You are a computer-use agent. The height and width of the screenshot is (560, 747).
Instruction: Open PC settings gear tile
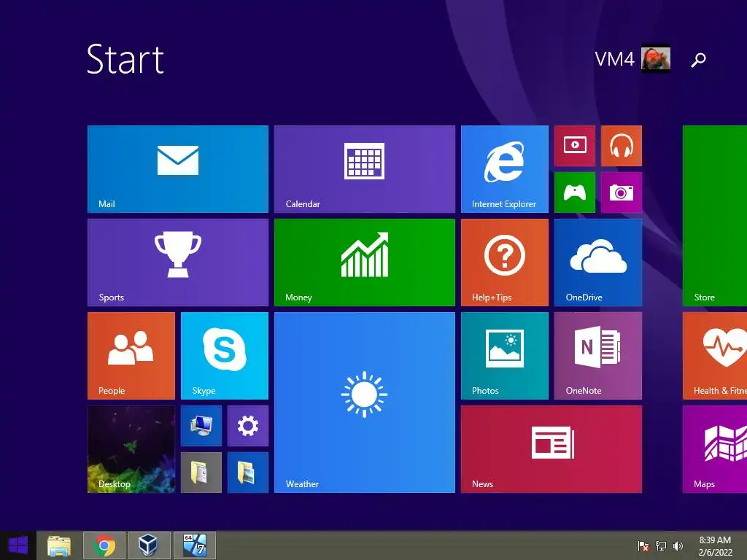coord(248,426)
